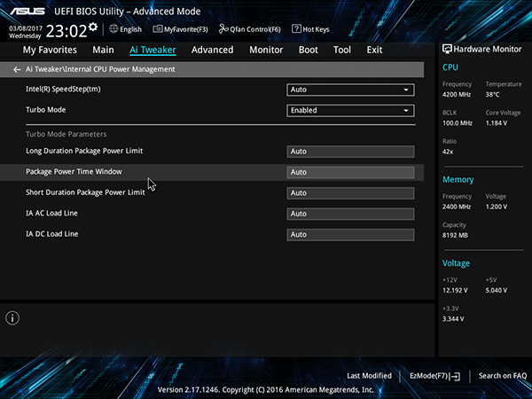Click the IA DC Load Line value field
The image size is (532, 399).
350,234
